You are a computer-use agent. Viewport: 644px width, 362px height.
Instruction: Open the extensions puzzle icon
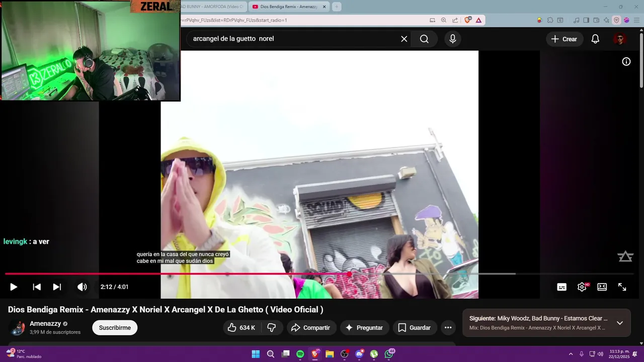pyautogui.click(x=550, y=20)
